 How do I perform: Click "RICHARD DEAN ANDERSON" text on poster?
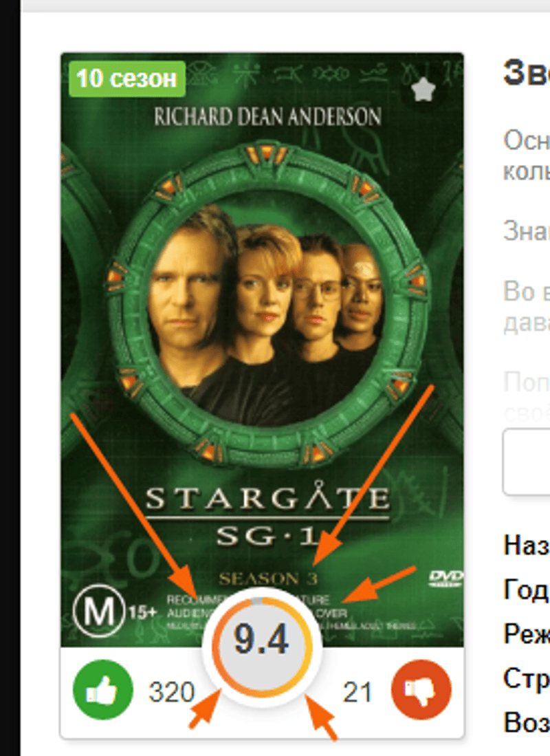pyautogui.click(x=267, y=117)
